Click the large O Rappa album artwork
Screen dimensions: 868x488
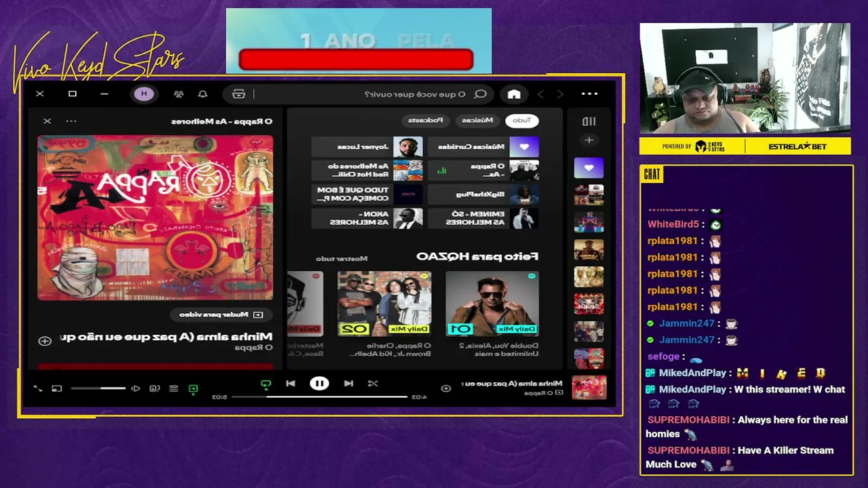(x=155, y=218)
